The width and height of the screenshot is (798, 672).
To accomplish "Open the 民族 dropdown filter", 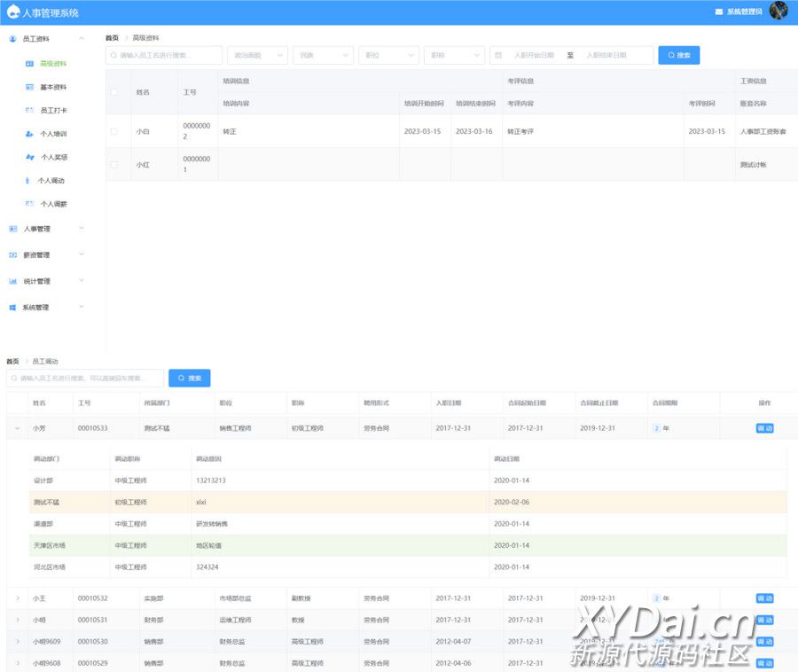I will tap(323, 55).
